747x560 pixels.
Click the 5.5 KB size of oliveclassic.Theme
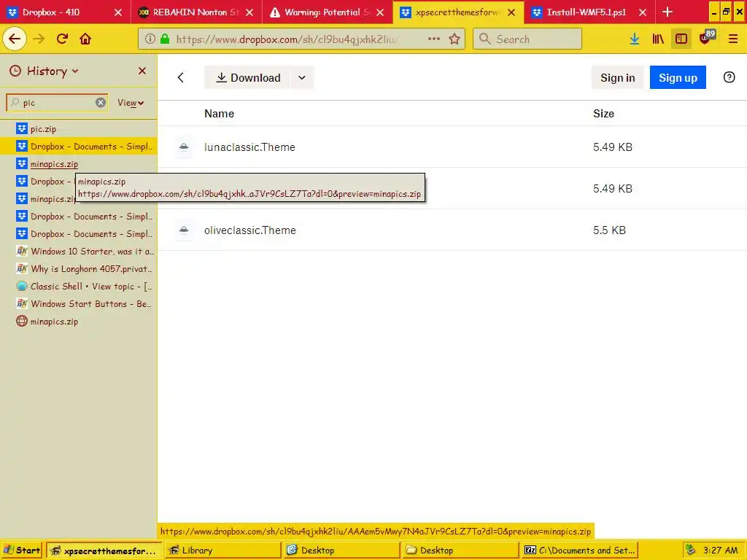(x=609, y=230)
